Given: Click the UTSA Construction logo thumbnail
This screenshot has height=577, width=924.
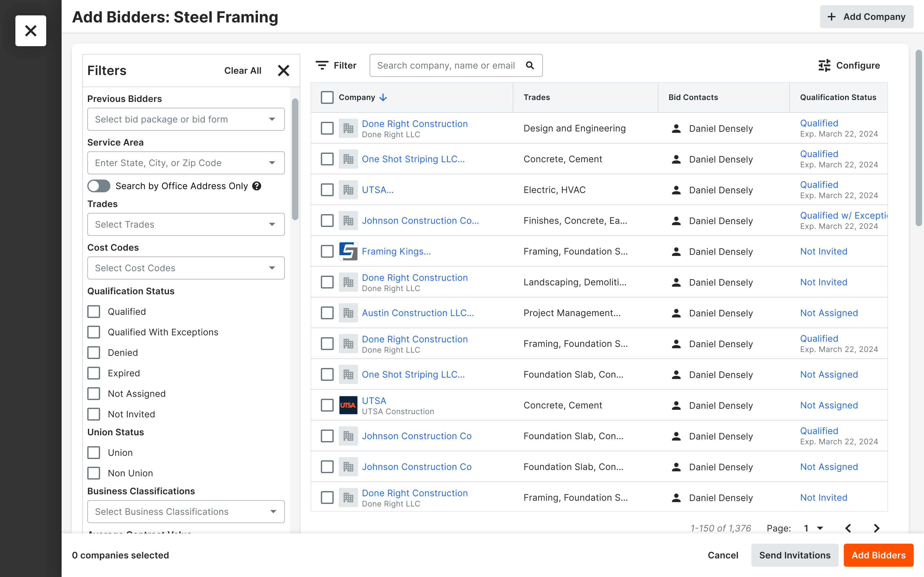Looking at the screenshot, I should click(x=348, y=405).
